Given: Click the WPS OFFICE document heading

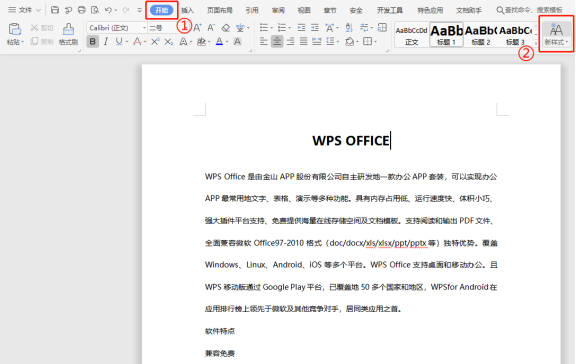Looking at the screenshot, I should [351, 141].
